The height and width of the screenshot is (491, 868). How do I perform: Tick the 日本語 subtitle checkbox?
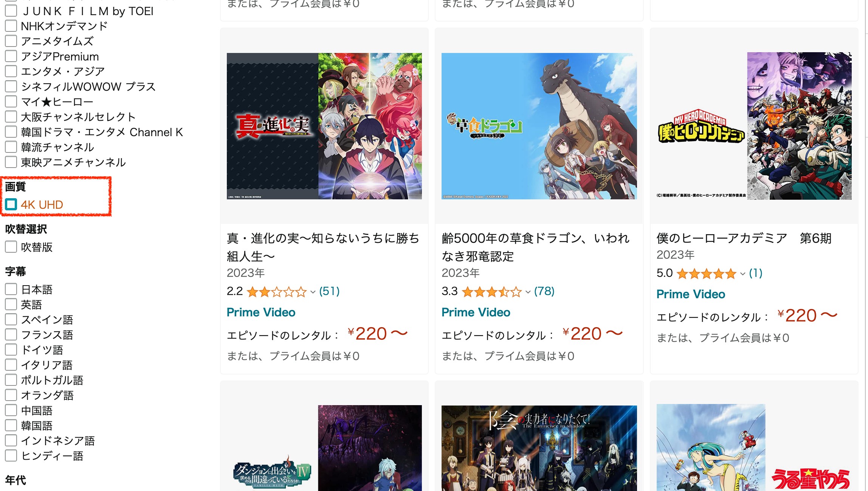(11, 289)
